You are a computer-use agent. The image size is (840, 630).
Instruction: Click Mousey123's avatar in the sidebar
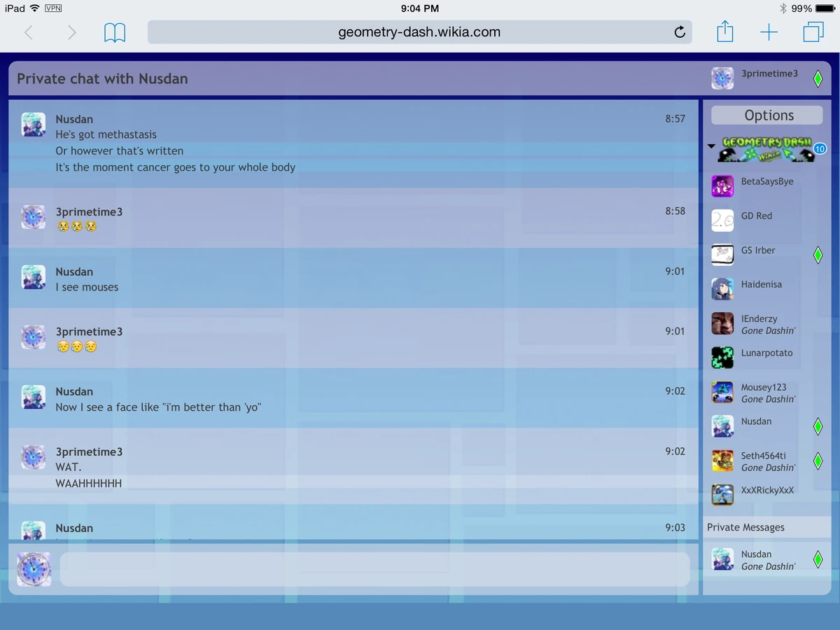click(x=722, y=391)
